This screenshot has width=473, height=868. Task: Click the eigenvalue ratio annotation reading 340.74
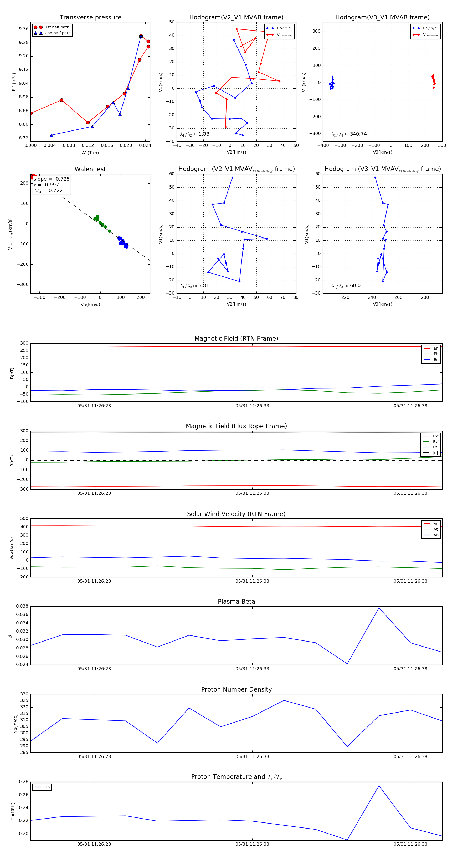click(349, 134)
